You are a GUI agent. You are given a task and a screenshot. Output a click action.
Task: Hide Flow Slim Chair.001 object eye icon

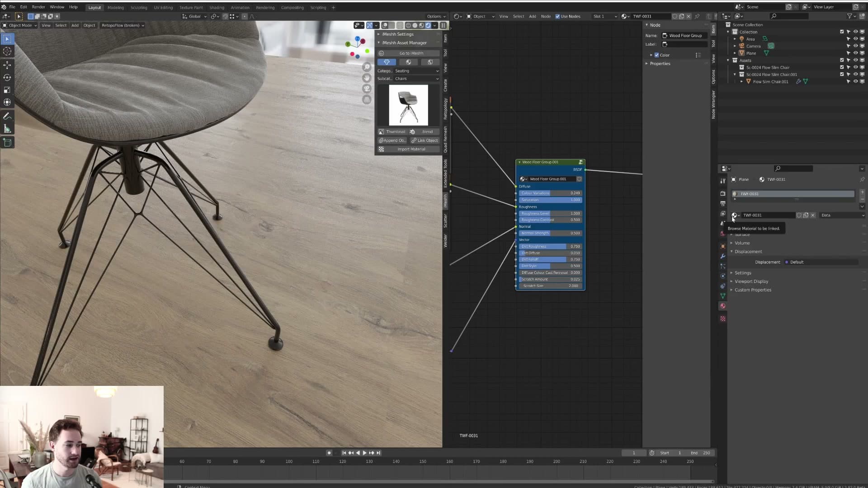pos(855,81)
